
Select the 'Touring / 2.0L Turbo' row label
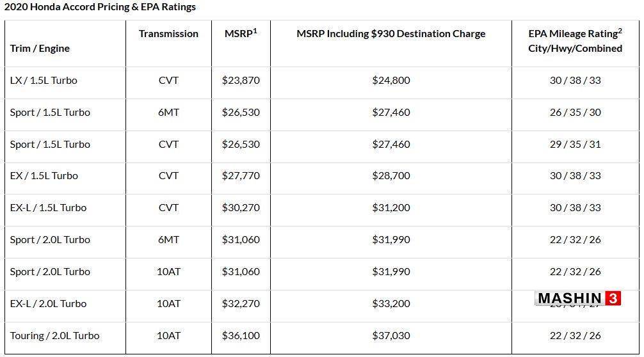coord(54,336)
